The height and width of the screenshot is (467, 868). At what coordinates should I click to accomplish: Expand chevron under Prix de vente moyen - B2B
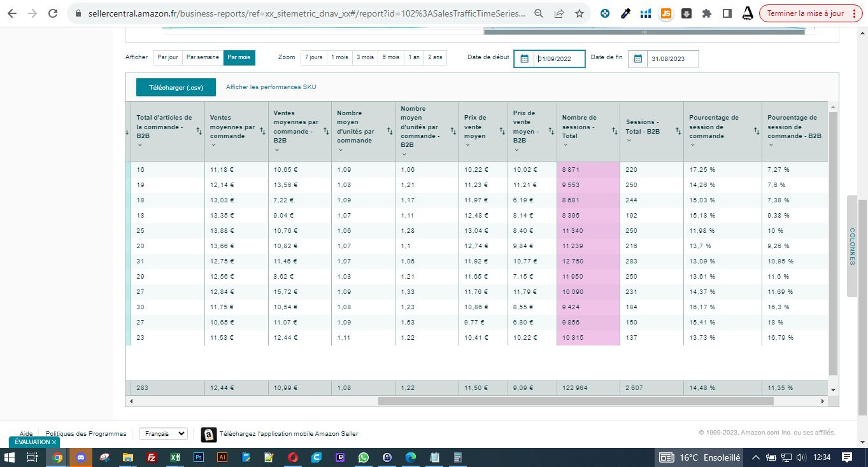pyautogui.click(x=516, y=150)
